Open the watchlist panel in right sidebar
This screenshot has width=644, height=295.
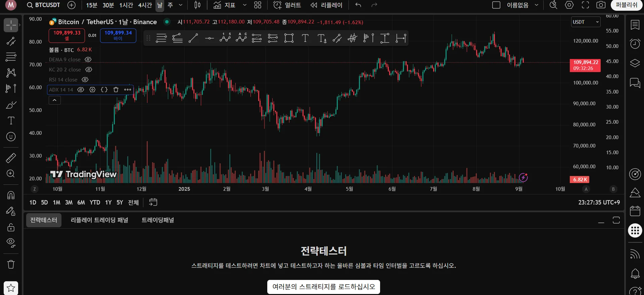click(x=635, y=25)
